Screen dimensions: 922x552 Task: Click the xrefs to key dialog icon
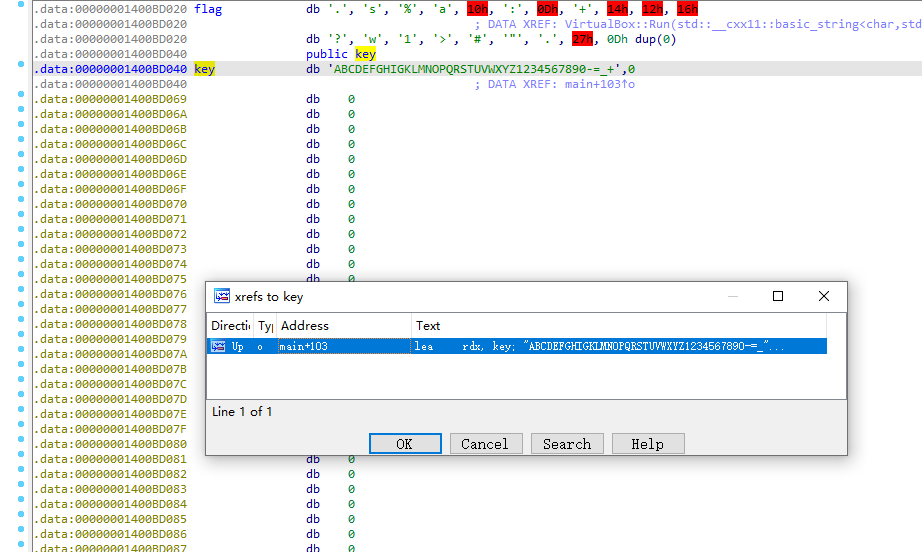click(x=222, y=296)
